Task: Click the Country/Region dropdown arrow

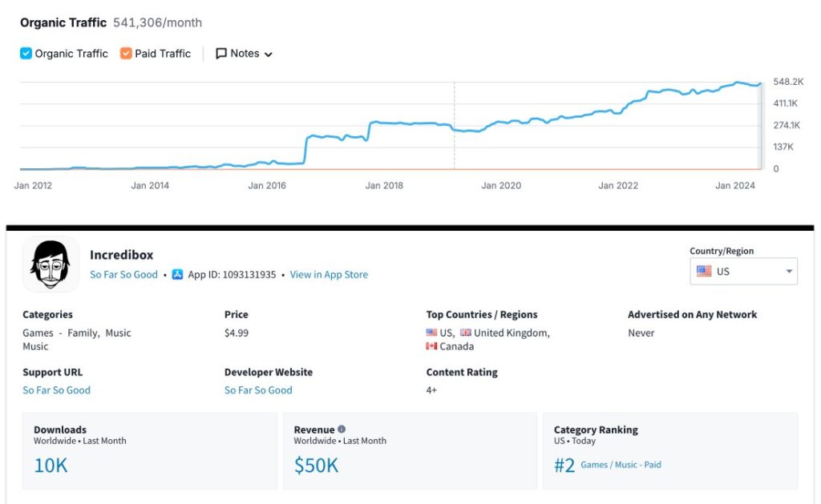Action: pyautogui.click(x=789, y=272)
